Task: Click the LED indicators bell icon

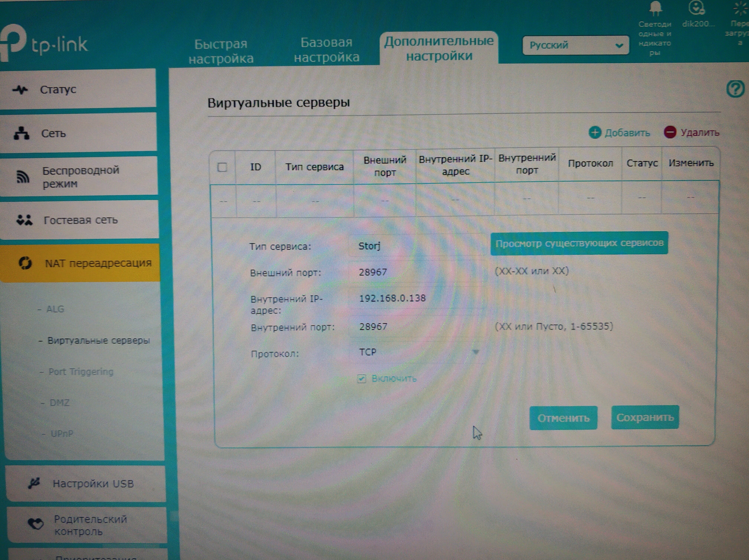Action: (x=655, y=9)
